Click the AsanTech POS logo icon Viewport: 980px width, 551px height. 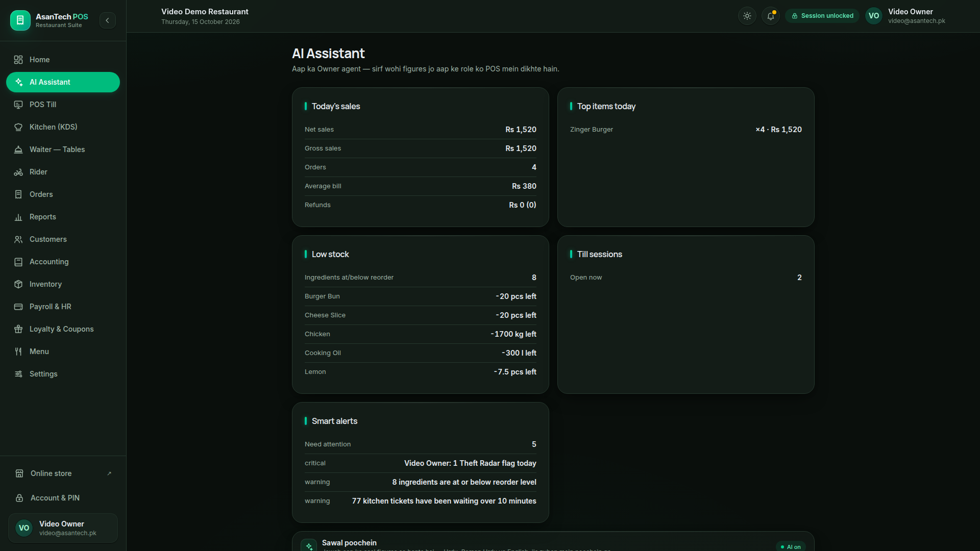(x=20, y=20)
